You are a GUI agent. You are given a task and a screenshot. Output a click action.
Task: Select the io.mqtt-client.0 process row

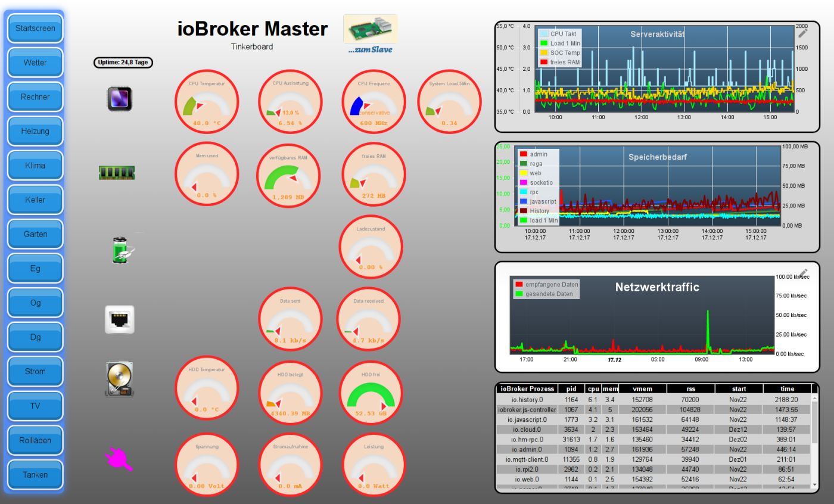[x=653, y=459]
